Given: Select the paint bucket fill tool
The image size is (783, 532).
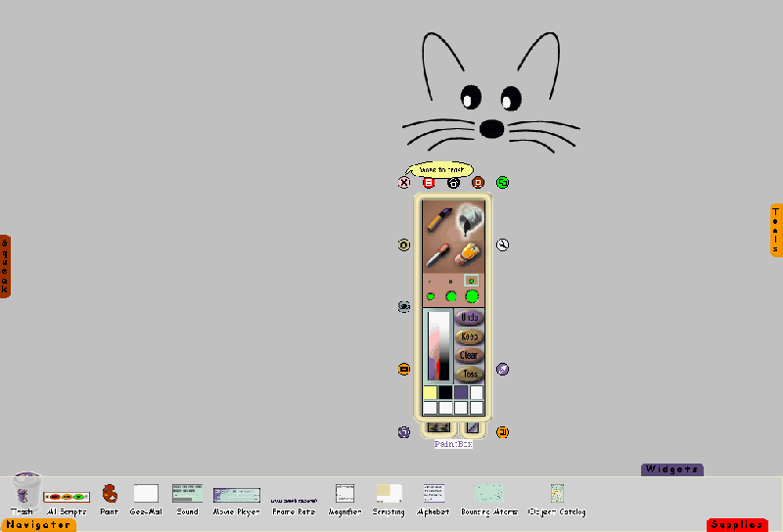Looking at the screenshot, I should 471,217.
